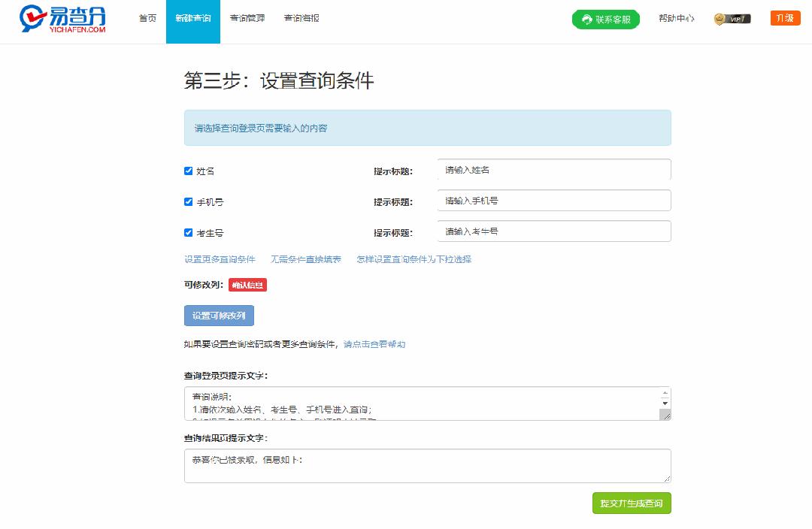Uncheck the 手机号 checkbox
This screenshot has width=812, height=529.
pyautogui.click(x=188, y=201)
